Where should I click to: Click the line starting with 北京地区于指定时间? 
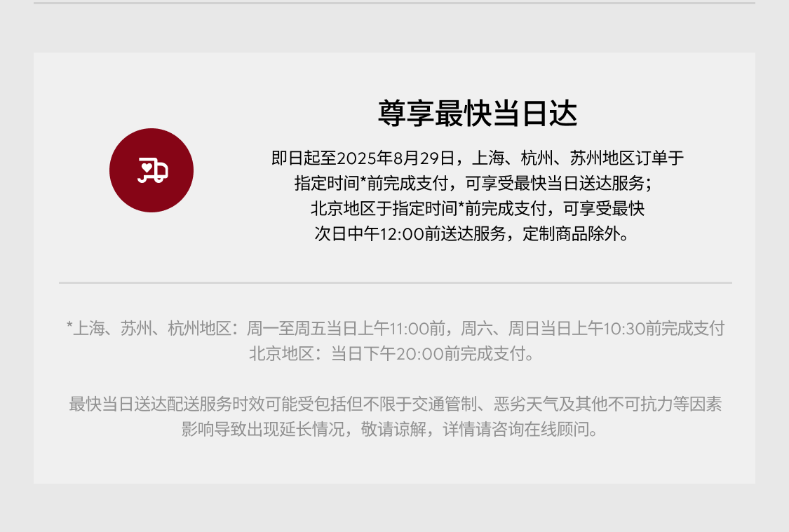click(478, 208)
